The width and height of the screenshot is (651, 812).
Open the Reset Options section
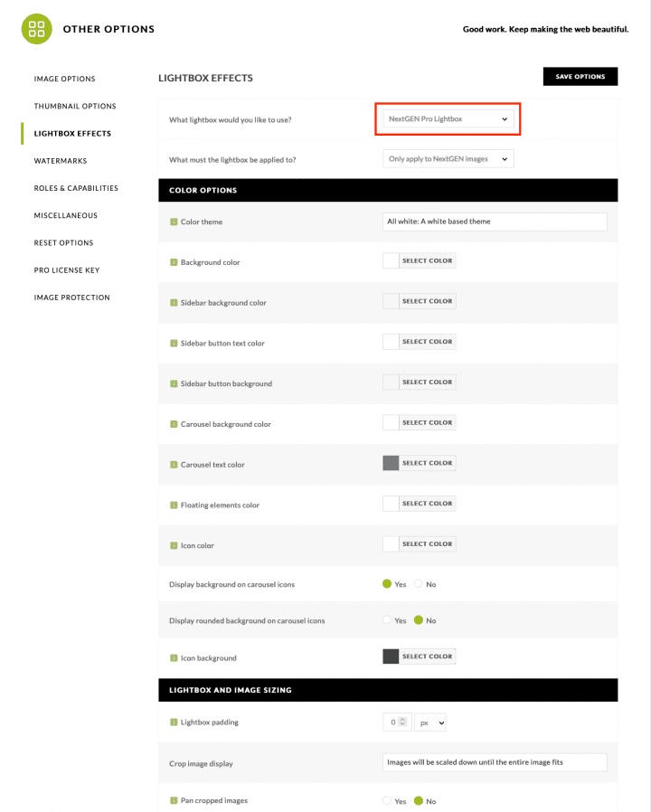[63, 243]
